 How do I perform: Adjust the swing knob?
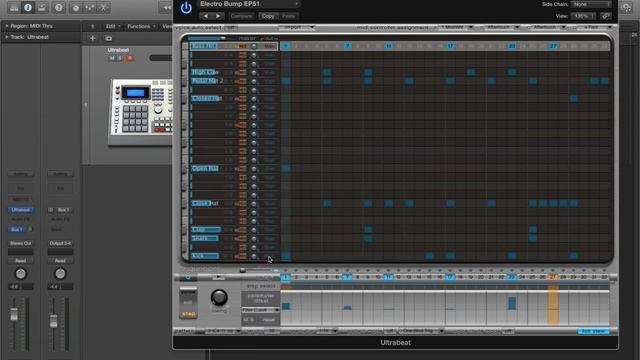(x=219, y=298)
